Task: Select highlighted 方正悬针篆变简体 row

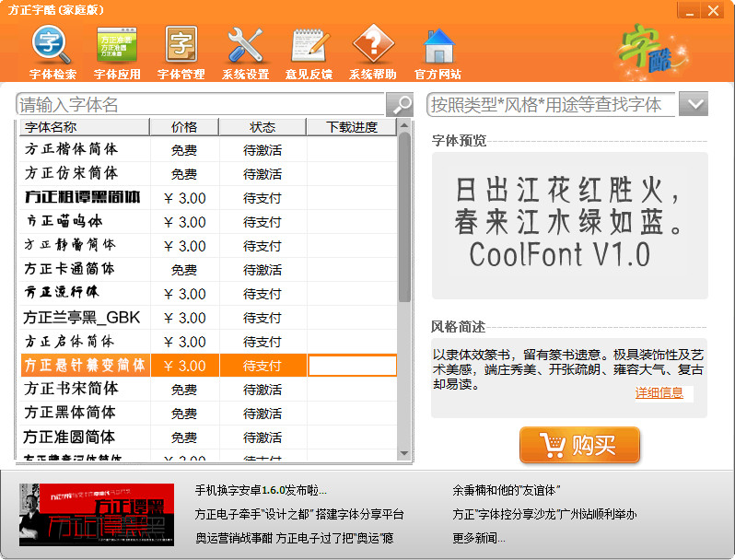Action: pos(208,365)
